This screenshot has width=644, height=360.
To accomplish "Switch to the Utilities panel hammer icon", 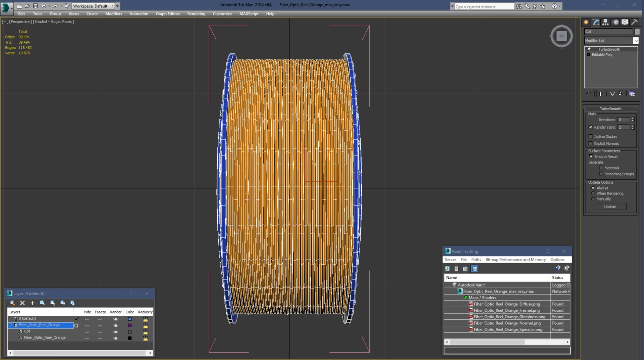I will click(634, 22).
